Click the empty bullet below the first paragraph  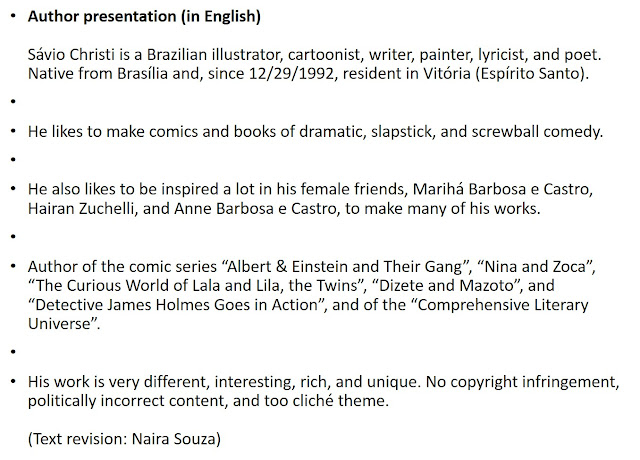point(13,103)
